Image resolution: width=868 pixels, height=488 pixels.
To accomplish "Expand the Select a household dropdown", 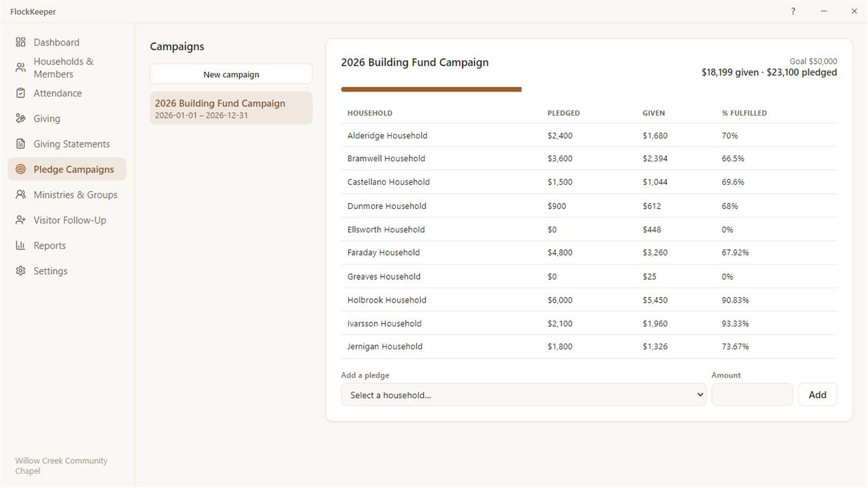I will 524,395.
